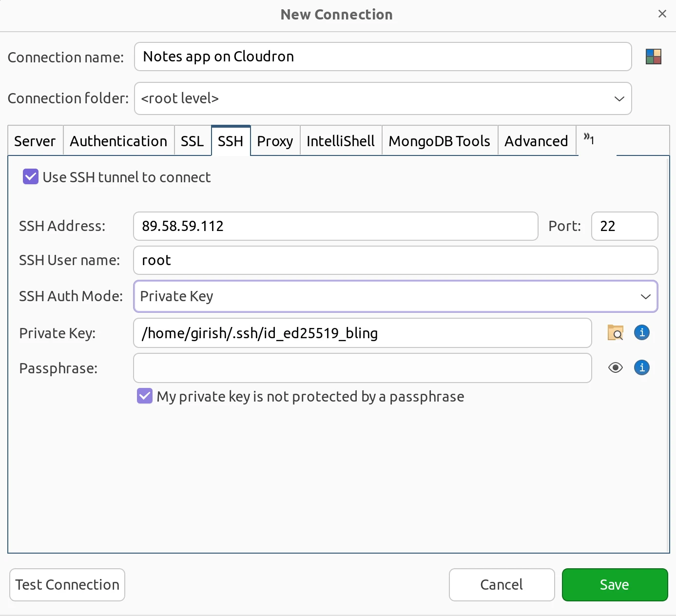Reveal the hidden passphrase text
Screen dimensions: 676x616
point(615,368)
